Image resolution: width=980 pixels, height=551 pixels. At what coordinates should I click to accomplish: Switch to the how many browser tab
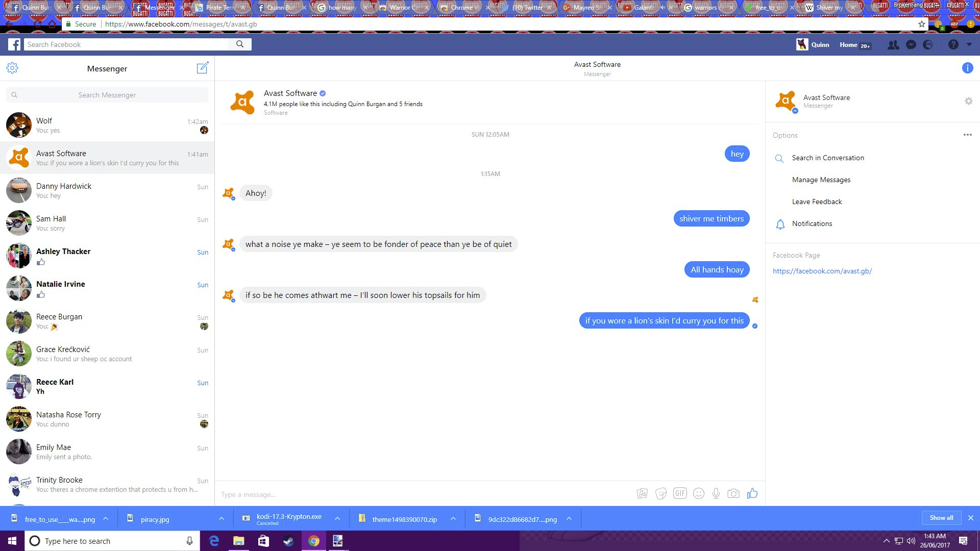342,8
